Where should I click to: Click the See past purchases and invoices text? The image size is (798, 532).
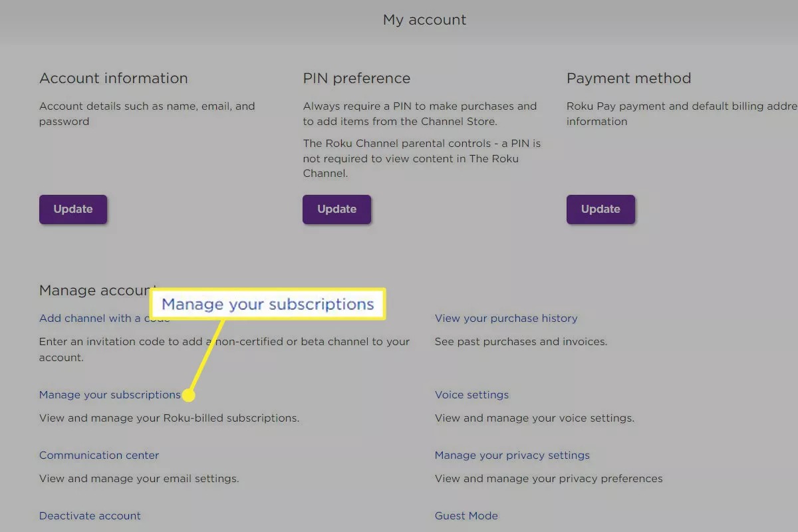(521, 342)
